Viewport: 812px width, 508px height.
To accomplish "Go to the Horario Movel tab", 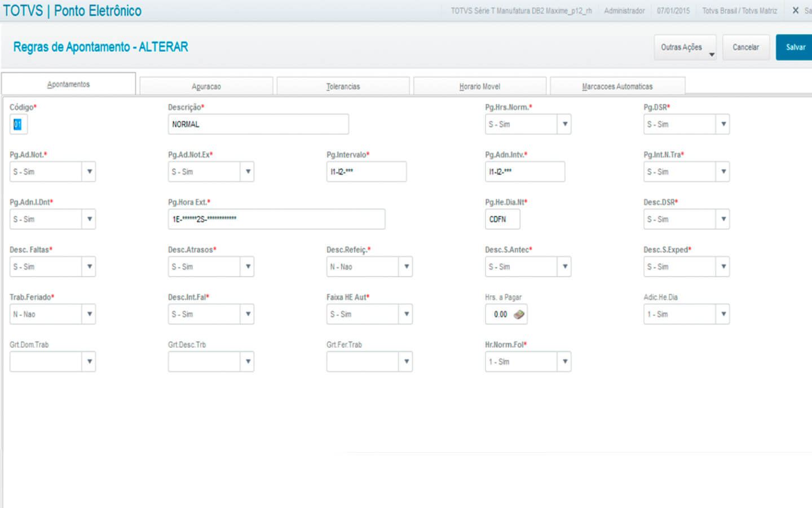I will click(479, 86).
